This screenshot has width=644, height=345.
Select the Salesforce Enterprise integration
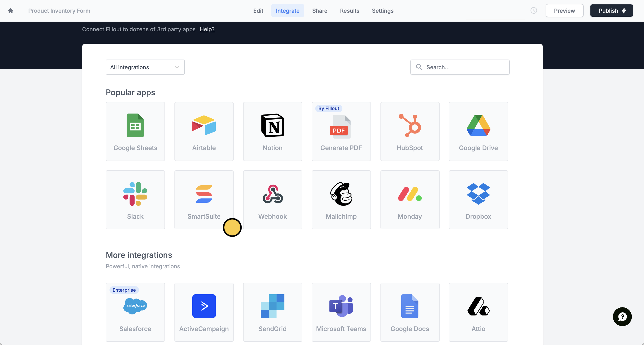(135, 312)
